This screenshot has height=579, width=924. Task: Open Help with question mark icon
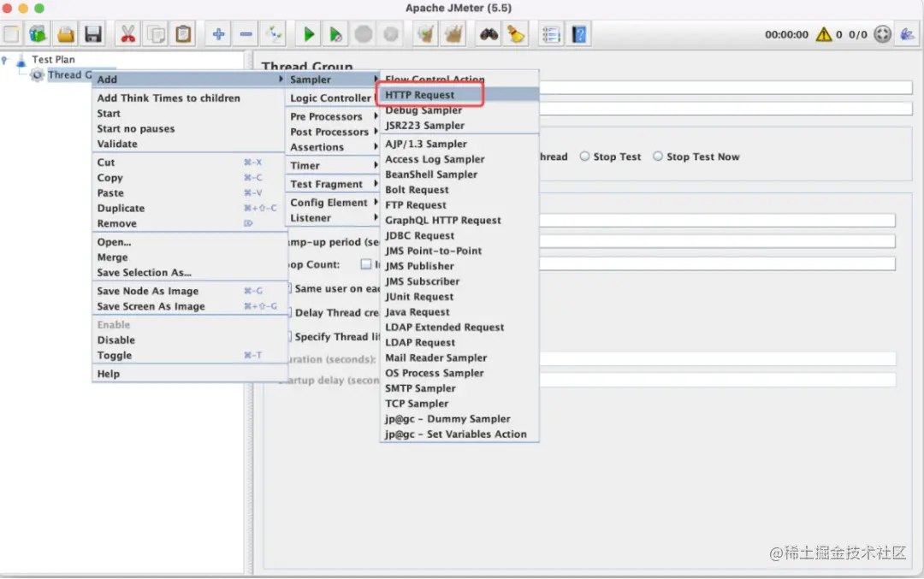tap(579, 34)
